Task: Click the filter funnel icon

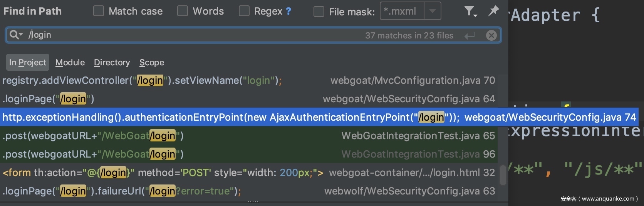Action: tap(470, 11)
